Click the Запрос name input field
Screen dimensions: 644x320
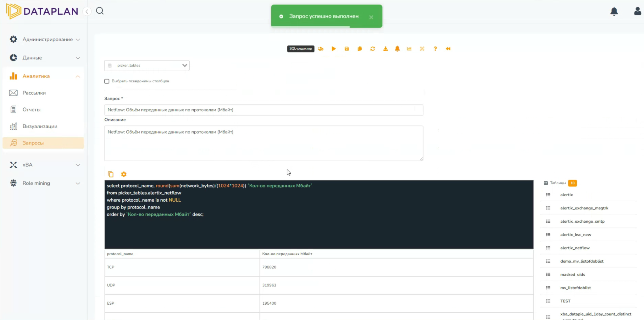[x=264, y=110]
